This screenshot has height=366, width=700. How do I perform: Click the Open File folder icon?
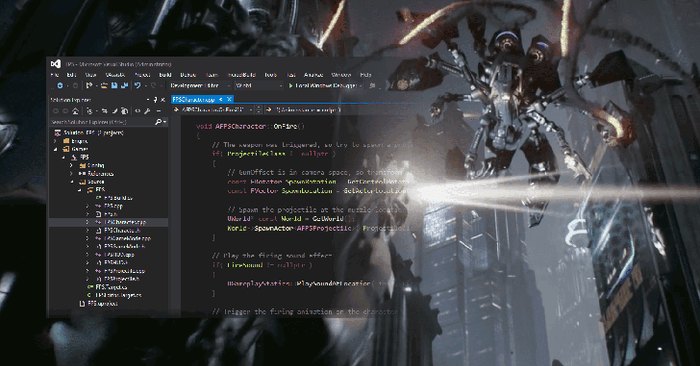tap(104, 85)
